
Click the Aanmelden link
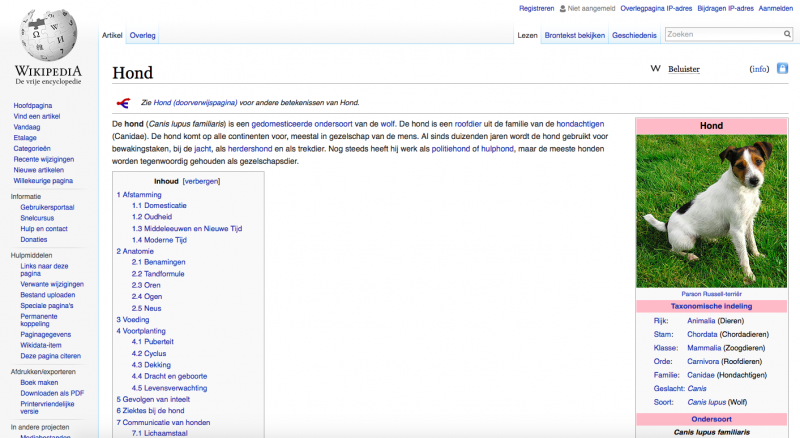pos(776,8)
